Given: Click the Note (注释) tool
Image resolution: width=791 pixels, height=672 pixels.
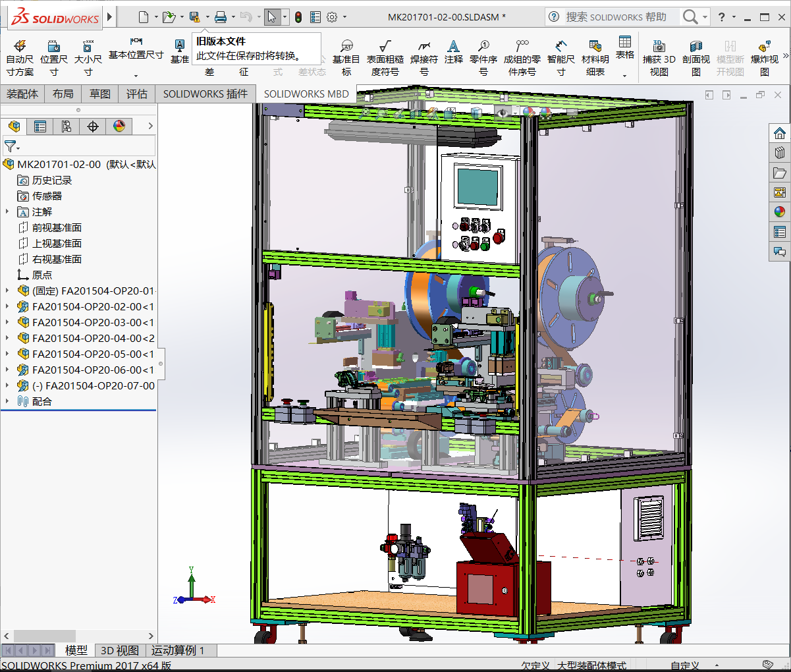Looking at the screenshot, I should tap(454, 53).
